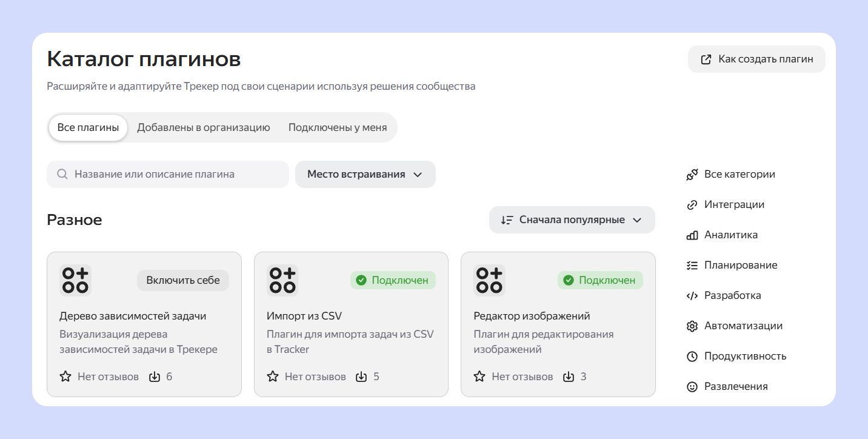Click the green checkmark on Редактор изображений badge

click(569, 280)
